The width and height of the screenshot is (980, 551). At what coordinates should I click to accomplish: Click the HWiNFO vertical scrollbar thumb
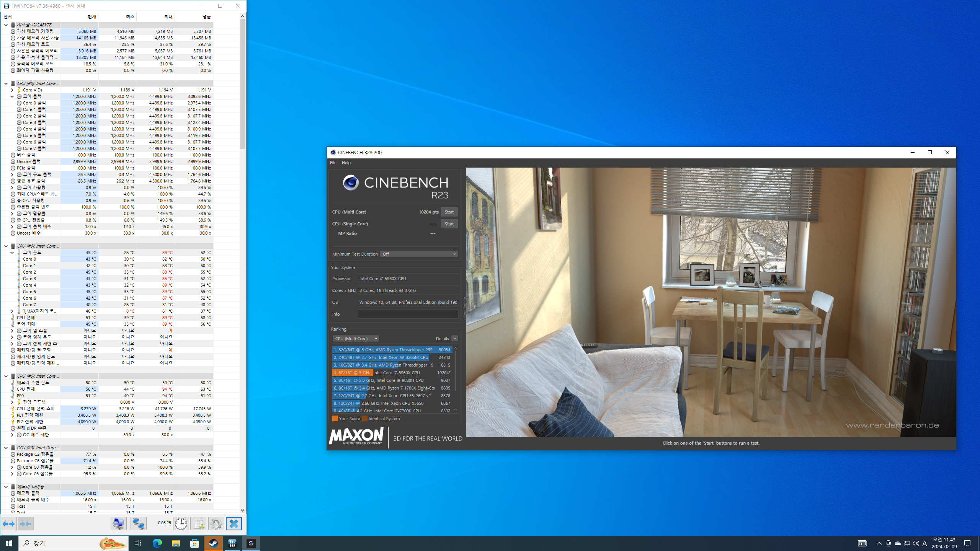[242, 84]
